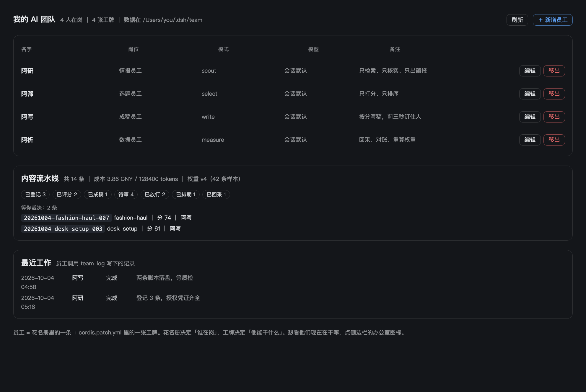The height and width of the screenshot is (392, 586).
Task: Select the name 阿写 in the team table
Action: point(27,117)
